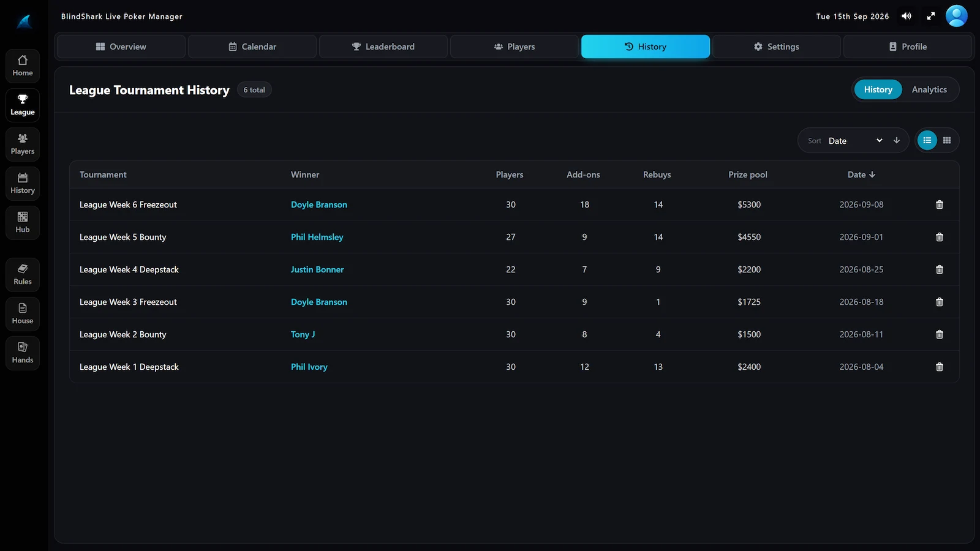Viewport: 980px width, 551px height.
Task: Go to the Profile tab
Action: click(908, 47)
